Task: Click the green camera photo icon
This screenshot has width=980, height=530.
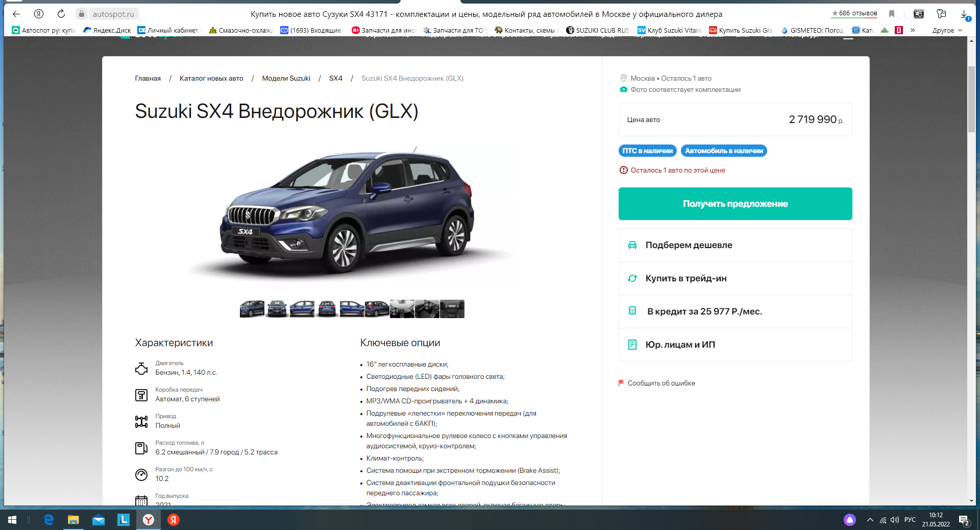Action: [623, 89]
